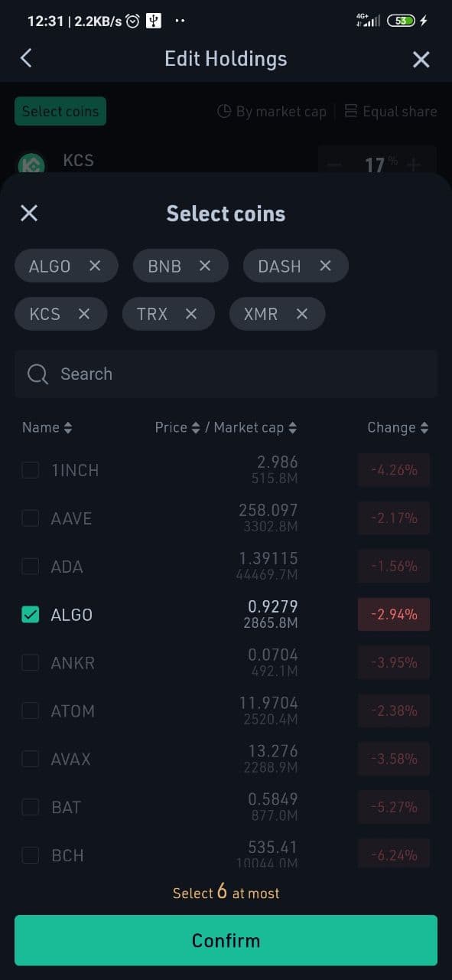Remove the BNB chip via its X
This screenshot has height=980, width=452.
point(205,266)
